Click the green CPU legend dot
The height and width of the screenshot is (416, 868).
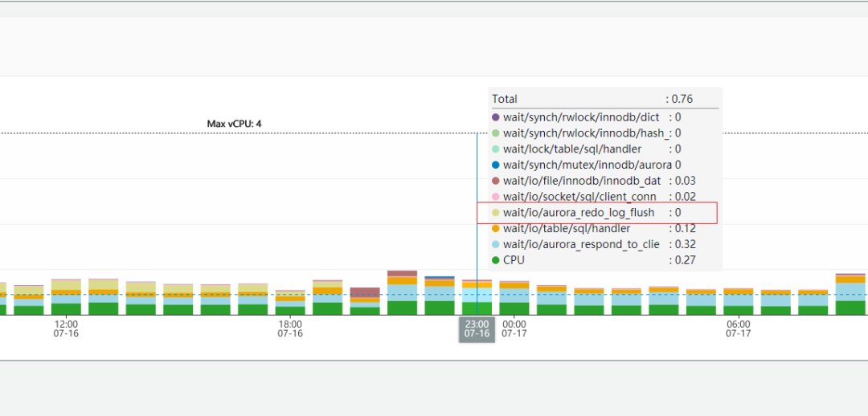(496, 260)
